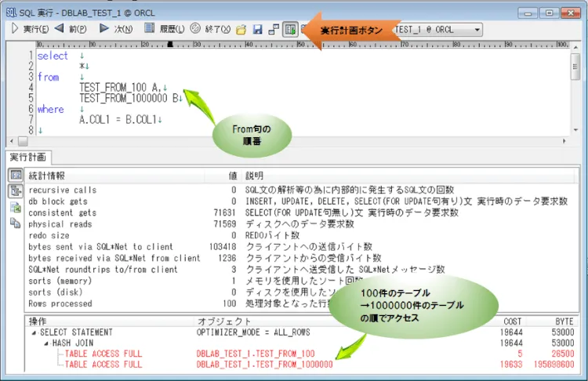Select TABLE ACCESS FULL row for TEST_FROM_1000000
588x381 pixels.
click(300, 364)
